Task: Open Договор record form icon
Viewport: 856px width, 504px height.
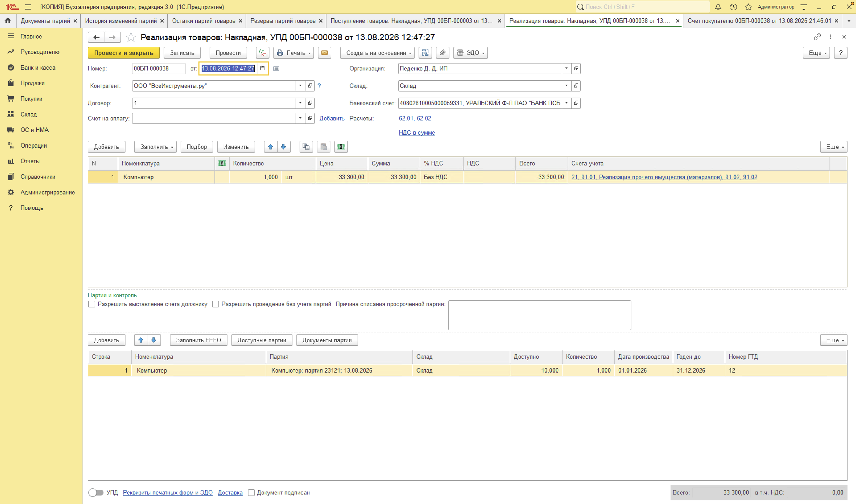Action: coord(310,103)
